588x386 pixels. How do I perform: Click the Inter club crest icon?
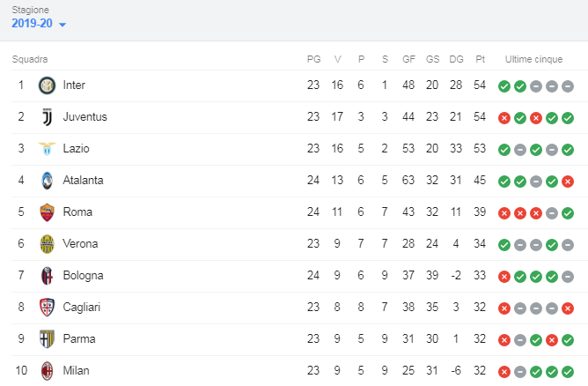[x=47, y=85]
